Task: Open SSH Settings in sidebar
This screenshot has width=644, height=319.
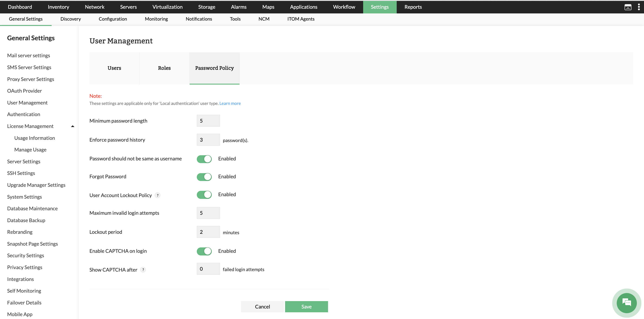Action: 21,173
